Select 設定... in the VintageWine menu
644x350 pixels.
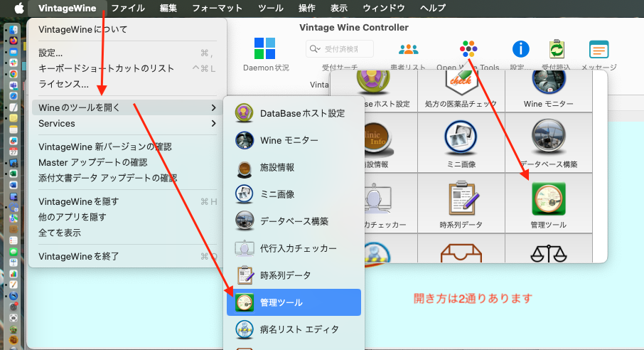click(x=127, y=53)
